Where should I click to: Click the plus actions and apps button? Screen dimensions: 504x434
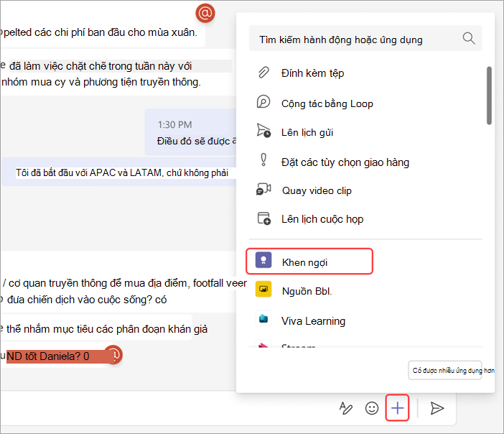click(397, 408)
